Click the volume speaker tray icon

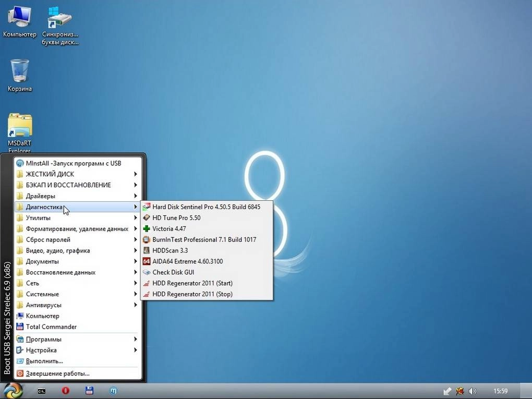click(x=473, y=391)
